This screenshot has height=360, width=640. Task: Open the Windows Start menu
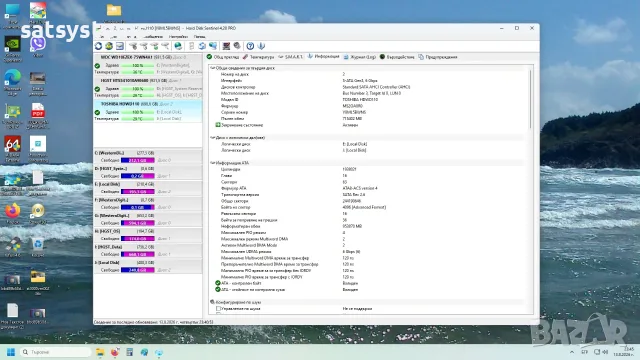pos(11,352)
